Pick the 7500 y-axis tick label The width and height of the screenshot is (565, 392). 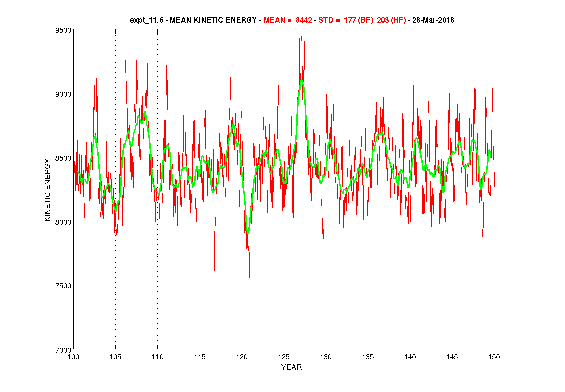tap(63, 286)
